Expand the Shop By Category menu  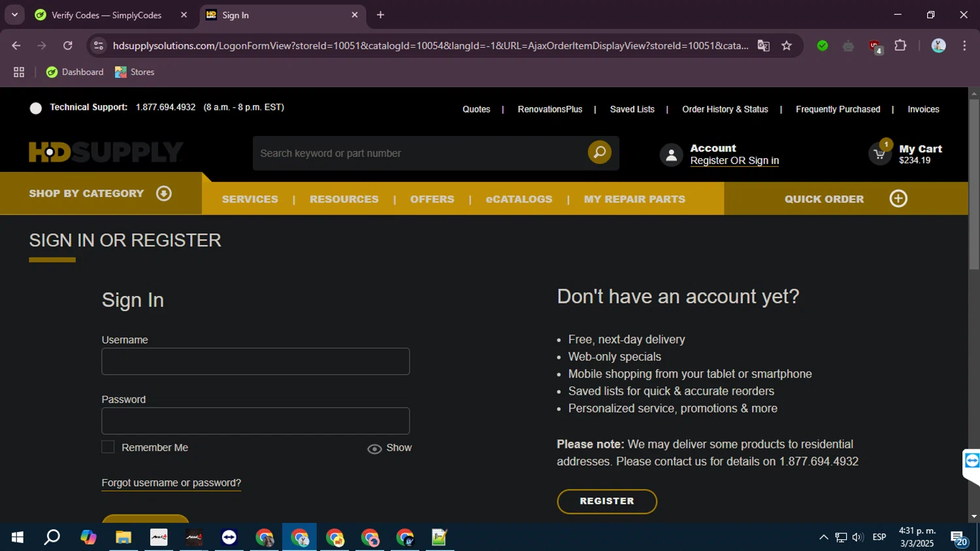pyautogui.click(x=101, y=193)
